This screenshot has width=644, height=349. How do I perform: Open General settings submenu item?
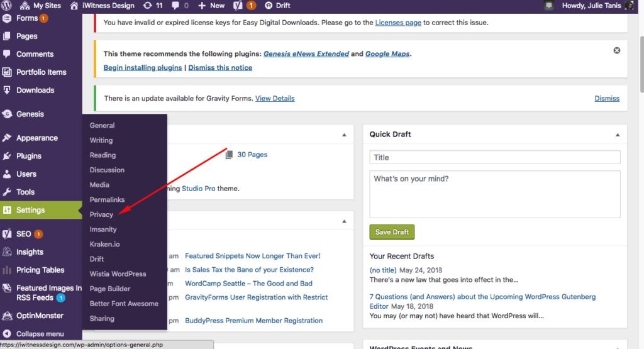click(x=103, y=125)
